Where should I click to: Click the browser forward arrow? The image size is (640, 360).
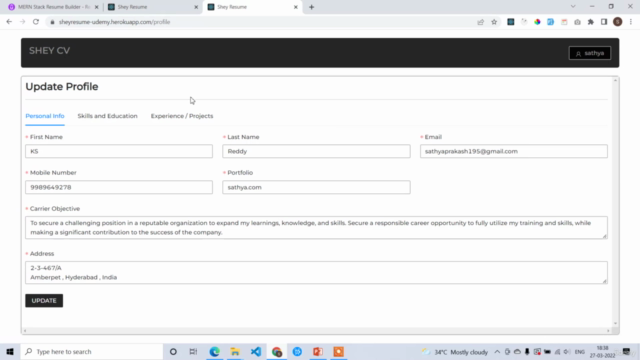point(22,22)
